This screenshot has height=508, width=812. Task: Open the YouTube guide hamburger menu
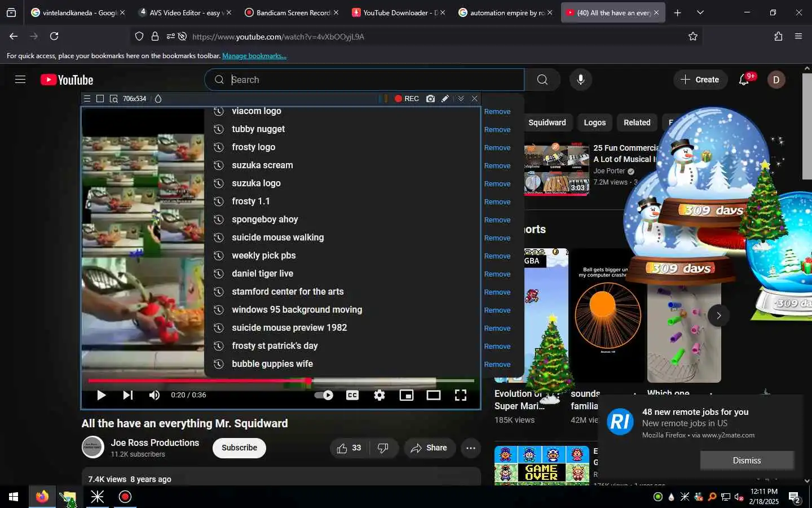click(x=20, y=80)
